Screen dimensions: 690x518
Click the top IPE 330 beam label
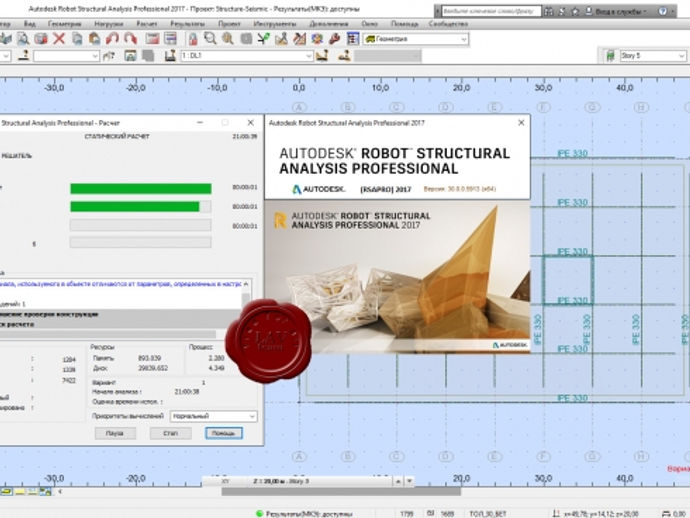[x=573, y=153]
